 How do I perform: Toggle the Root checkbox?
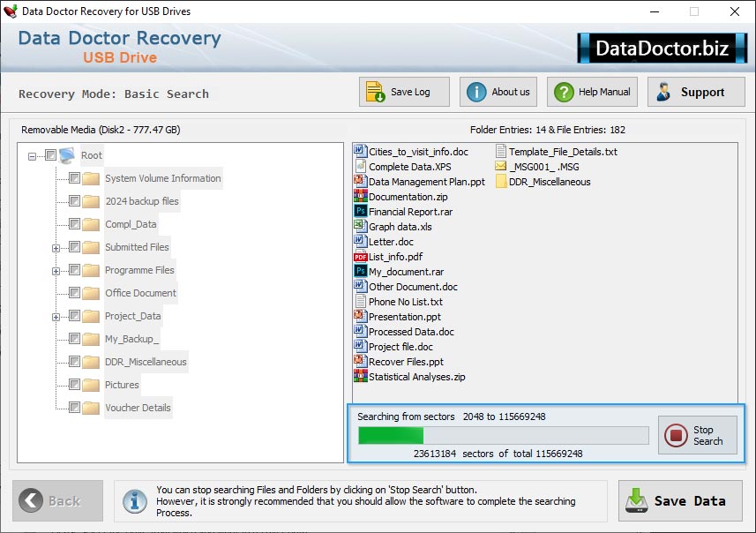50,154
